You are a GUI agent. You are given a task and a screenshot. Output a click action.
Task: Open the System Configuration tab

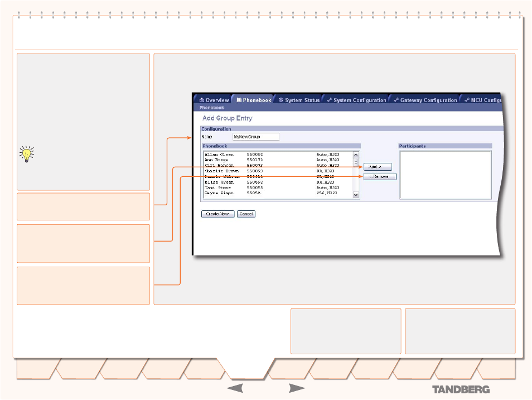pos(356,100)
